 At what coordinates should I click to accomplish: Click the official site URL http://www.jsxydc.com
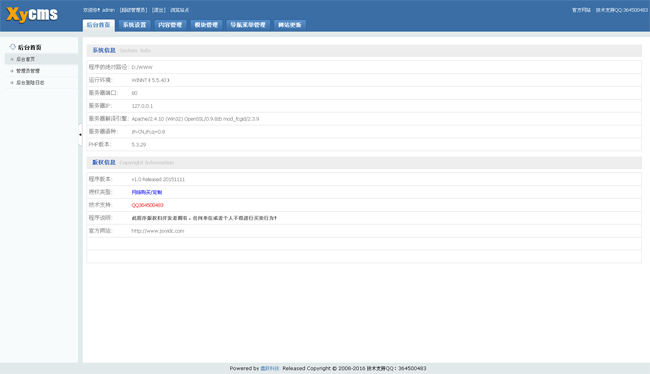pyautogui.click(x=158, y=231)
